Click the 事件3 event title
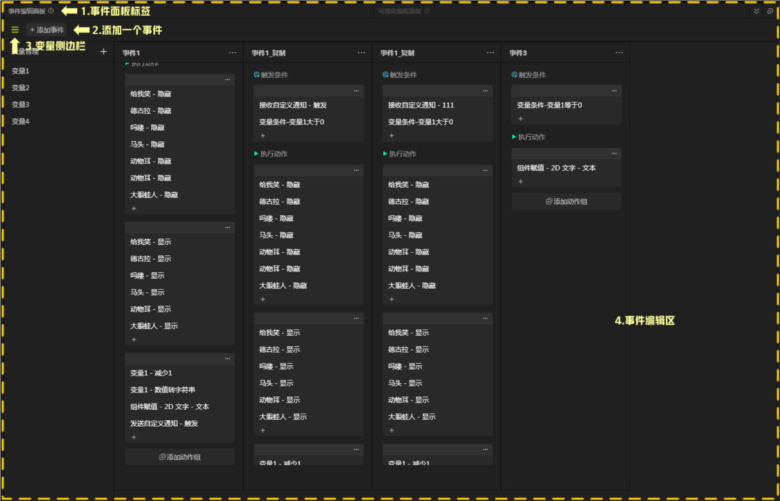The image size is (780, 501). [x=518, y=53]
